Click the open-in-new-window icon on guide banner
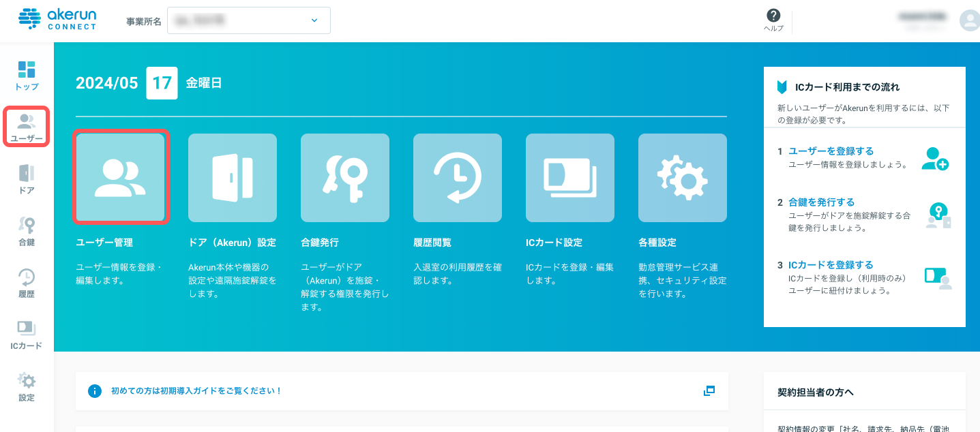This screenshot has width=980, height=432. (709, 391)
